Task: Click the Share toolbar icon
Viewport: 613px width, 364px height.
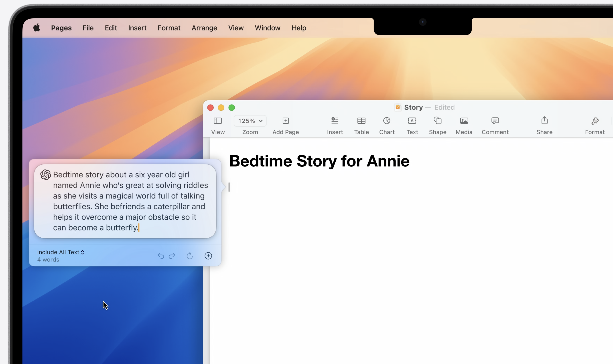Action: [x=544, y=120]
